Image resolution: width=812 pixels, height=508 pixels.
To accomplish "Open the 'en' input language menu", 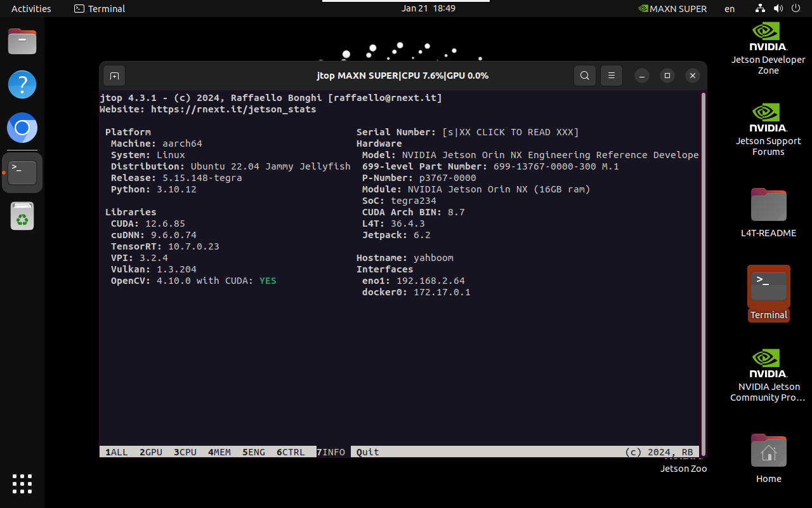I will click(730, 9).
